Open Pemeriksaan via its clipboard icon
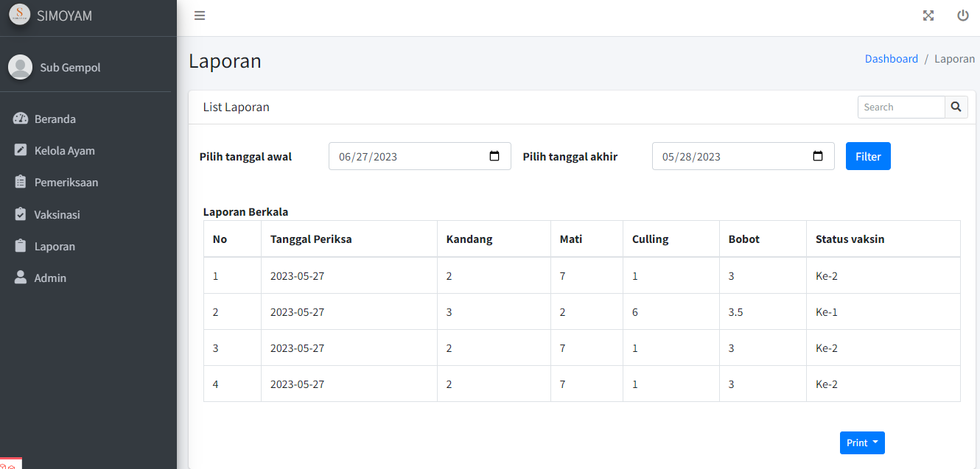The height and width of the screenshot is (469, 980). 20,182
